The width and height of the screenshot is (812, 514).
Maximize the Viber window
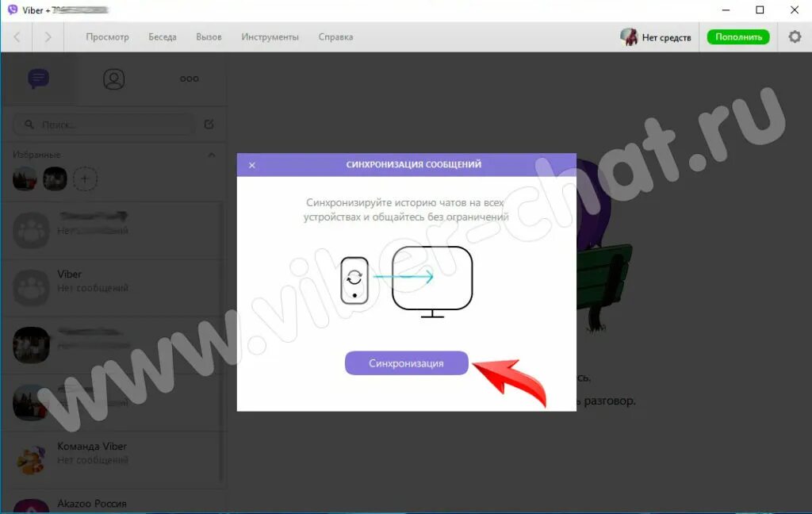(760, 10)
